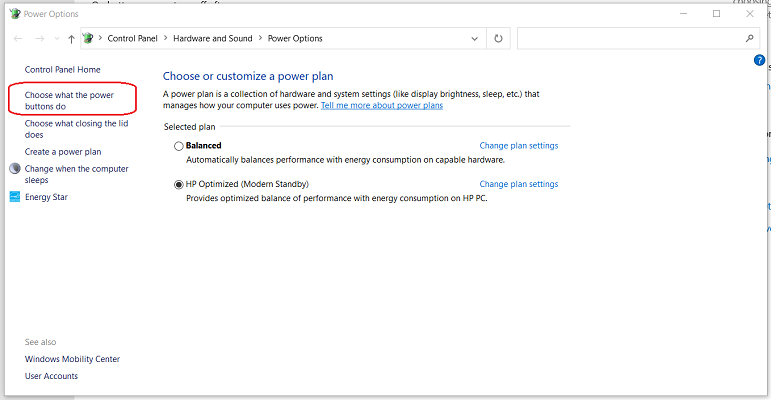Click the search magnifier icon
The height and width of the screenshot is (400, 771).
pos(750,38)
